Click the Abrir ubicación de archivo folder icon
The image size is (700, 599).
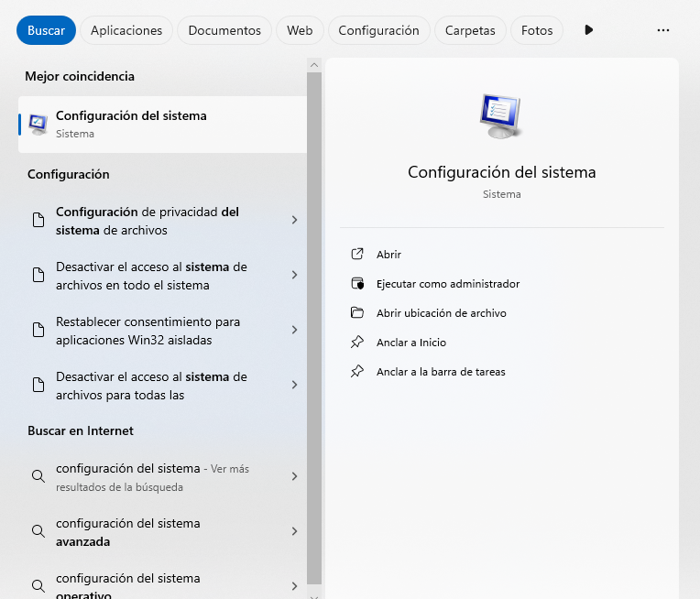tap(357, 313)
